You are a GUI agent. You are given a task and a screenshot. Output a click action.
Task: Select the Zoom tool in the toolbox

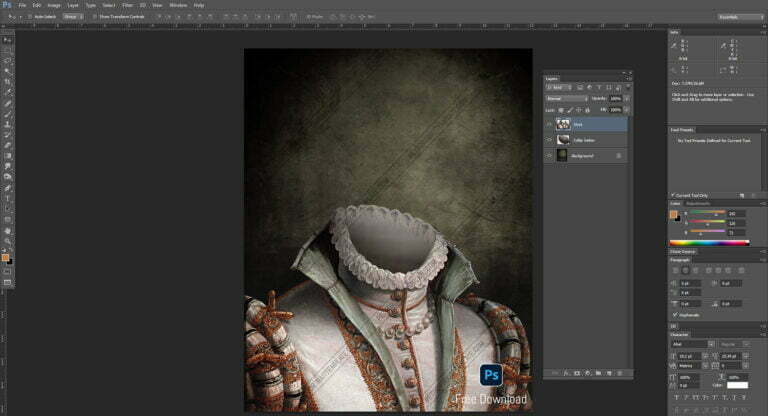pyautogui.click(x=8, y=241)
